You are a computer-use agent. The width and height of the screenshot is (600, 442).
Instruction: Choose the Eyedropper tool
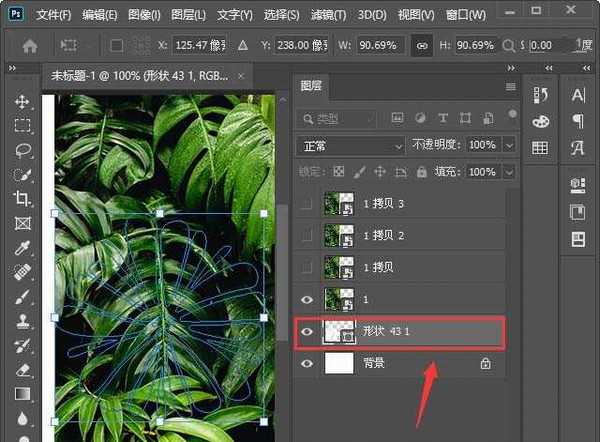pyautogui.click(x=22, y=247)
